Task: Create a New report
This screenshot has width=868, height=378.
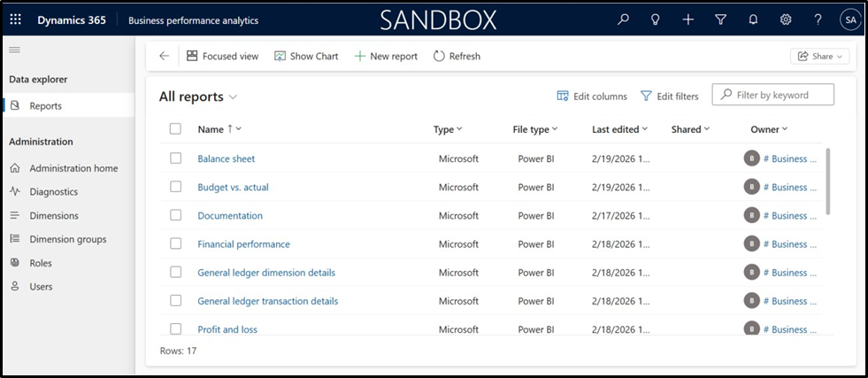Action: 386,56
